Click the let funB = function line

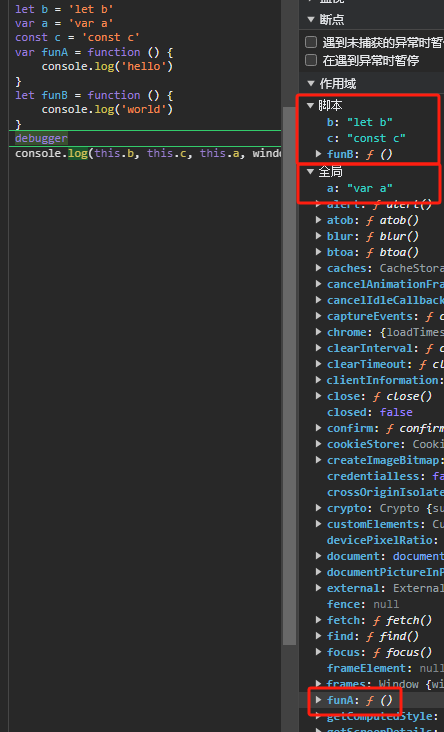94,95
